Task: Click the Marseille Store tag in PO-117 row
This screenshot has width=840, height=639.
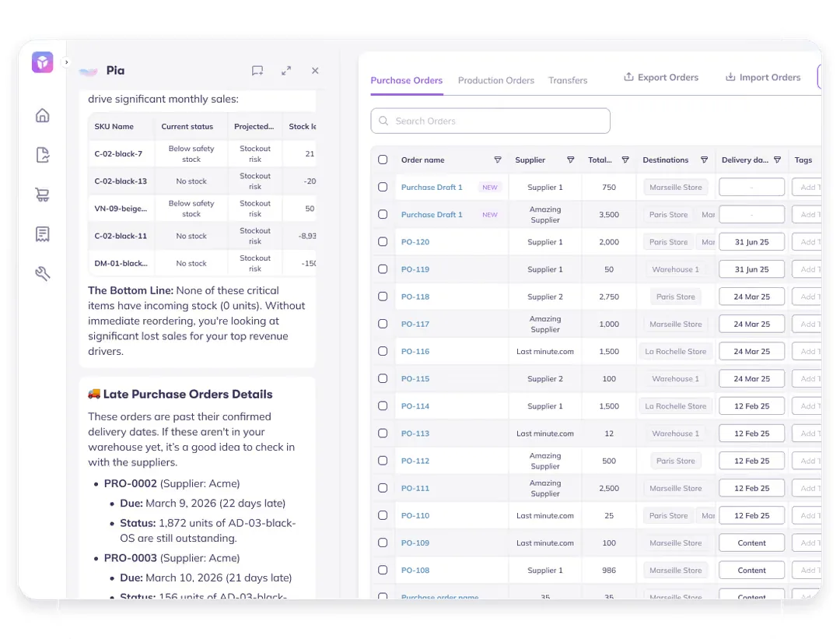Action: tap(676, 324)
